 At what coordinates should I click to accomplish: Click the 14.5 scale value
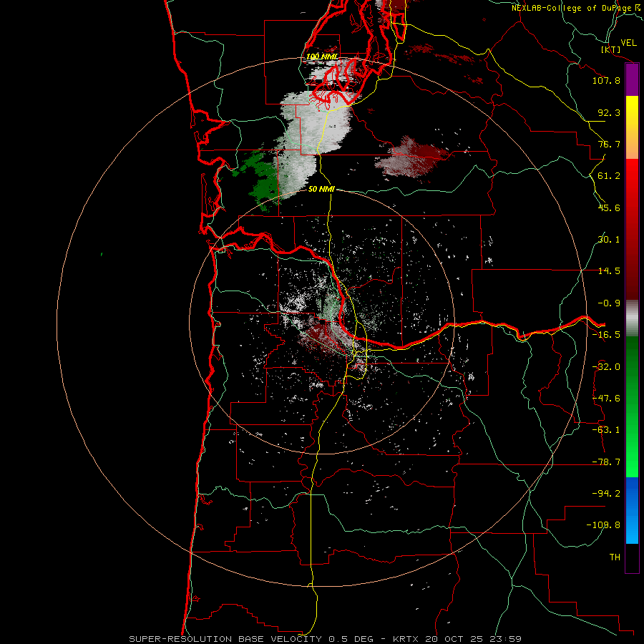[x=609, y=271]
